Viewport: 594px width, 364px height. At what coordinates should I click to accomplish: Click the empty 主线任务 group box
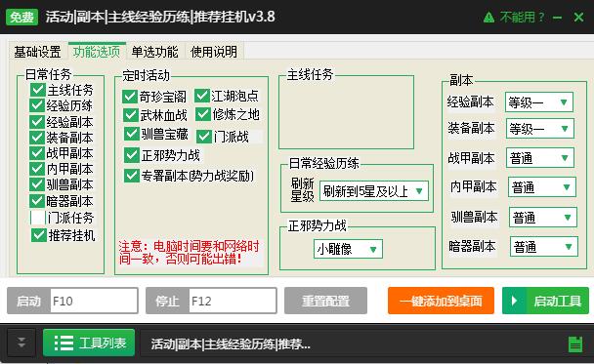[x=346, y=112]
